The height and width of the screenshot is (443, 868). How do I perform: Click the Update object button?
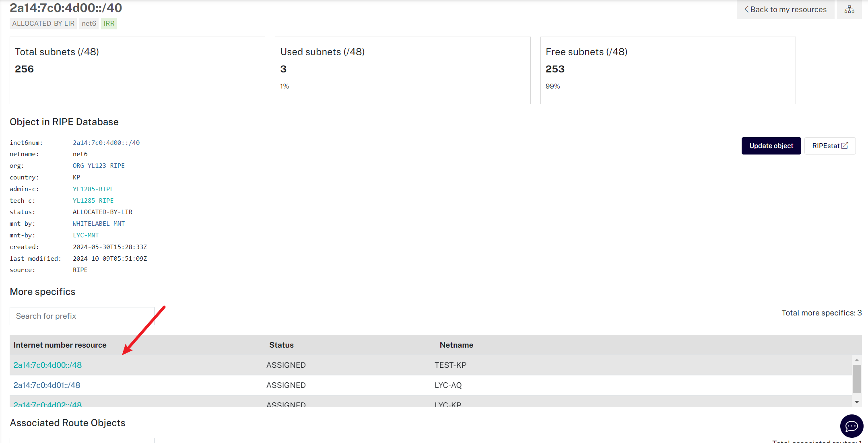(x=771, y=146)
